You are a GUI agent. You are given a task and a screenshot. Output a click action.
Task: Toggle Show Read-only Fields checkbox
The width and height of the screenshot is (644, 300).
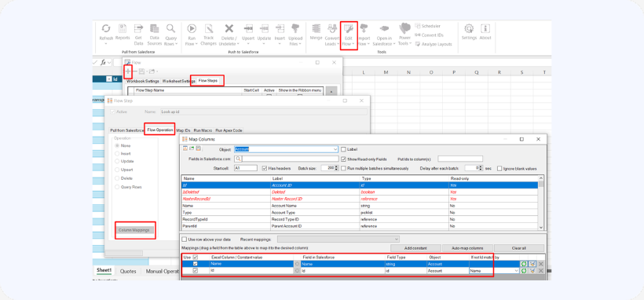coord(344,159)
